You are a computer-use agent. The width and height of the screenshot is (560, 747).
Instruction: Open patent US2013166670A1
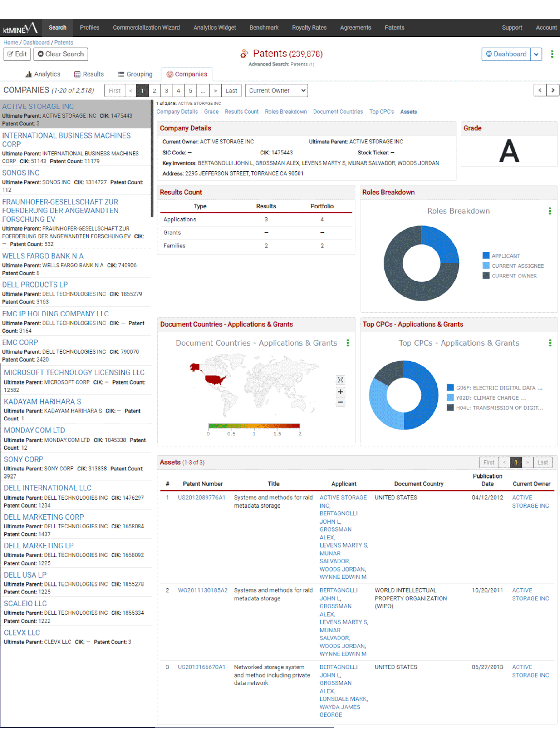point(202,668)
